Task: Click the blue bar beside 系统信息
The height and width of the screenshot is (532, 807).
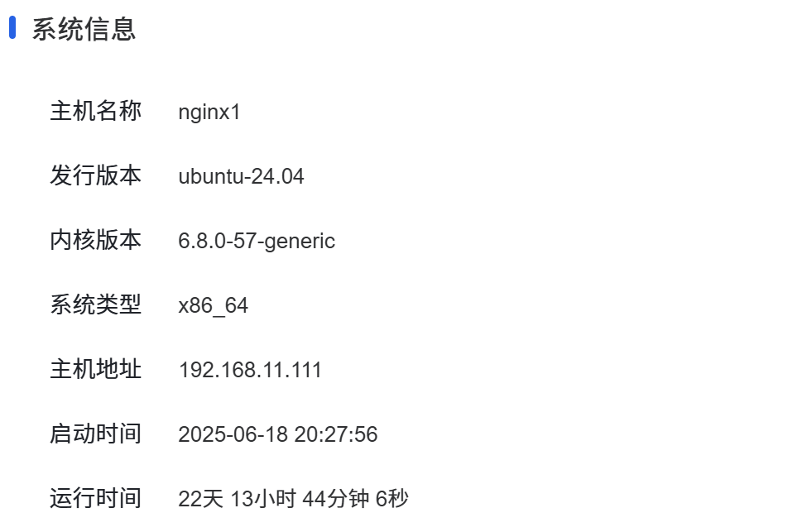Action: click(x=12, y=28)
